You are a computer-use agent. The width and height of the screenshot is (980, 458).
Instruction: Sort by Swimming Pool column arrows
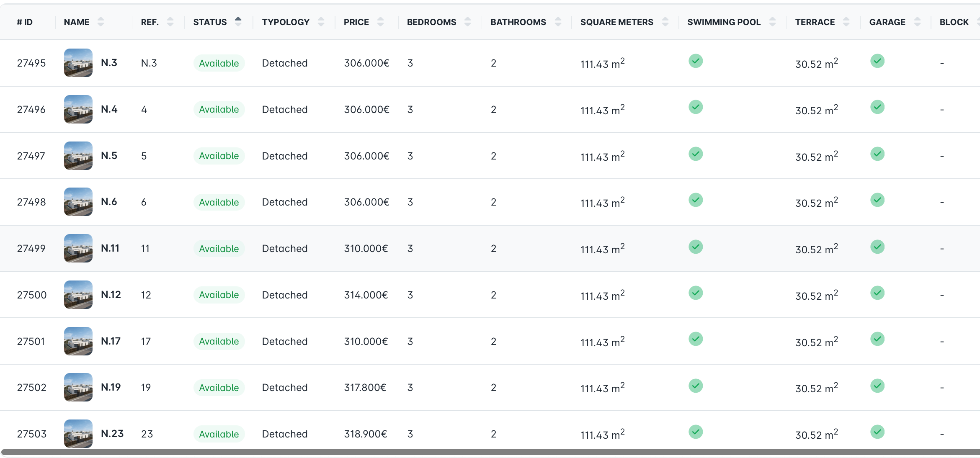[772, 22]
